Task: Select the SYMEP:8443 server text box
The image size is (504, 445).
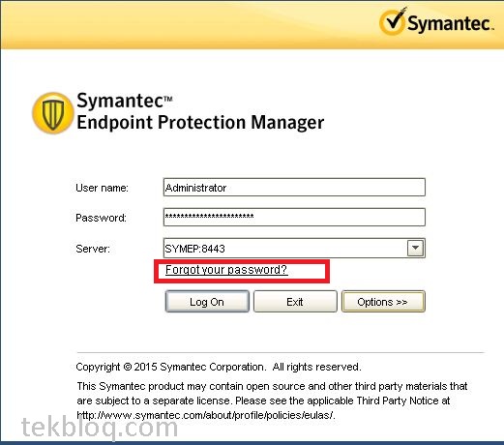Action: pos(285,249)
